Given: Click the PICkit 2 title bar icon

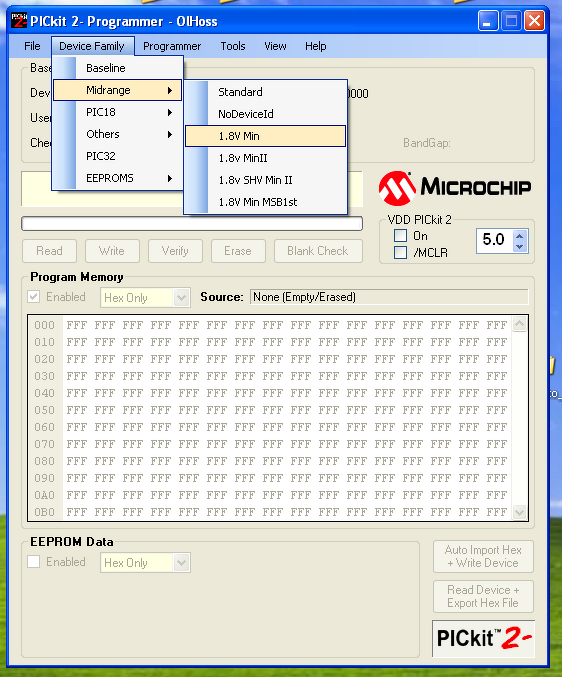Looking at the screenshot, I should (19, 20).
